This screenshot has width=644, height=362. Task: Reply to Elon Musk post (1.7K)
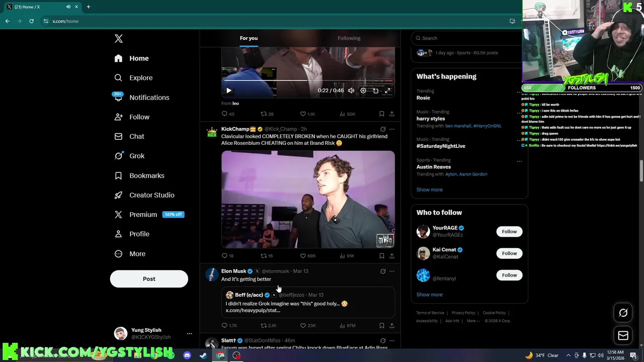pyautogui.click(x=229, y=326)
